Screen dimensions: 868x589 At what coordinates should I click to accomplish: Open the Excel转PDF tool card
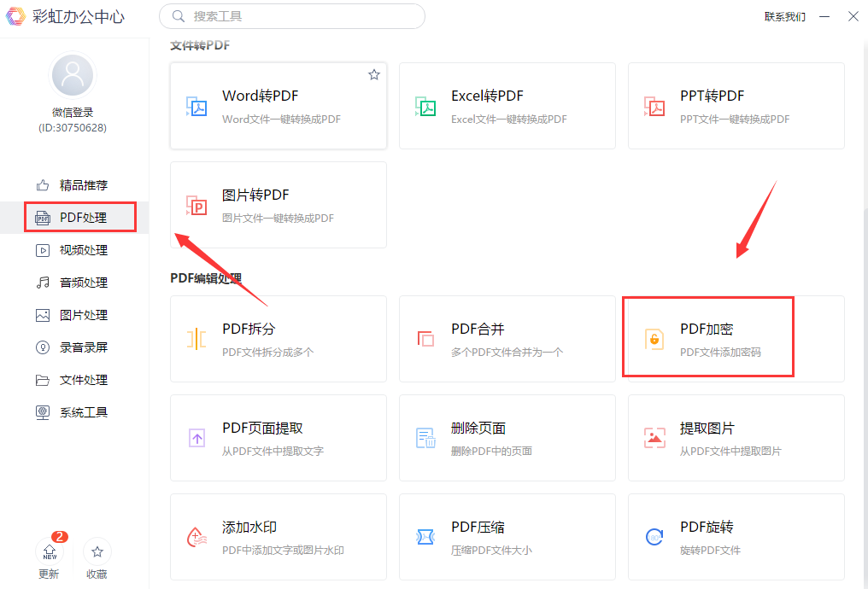point(507,106)
